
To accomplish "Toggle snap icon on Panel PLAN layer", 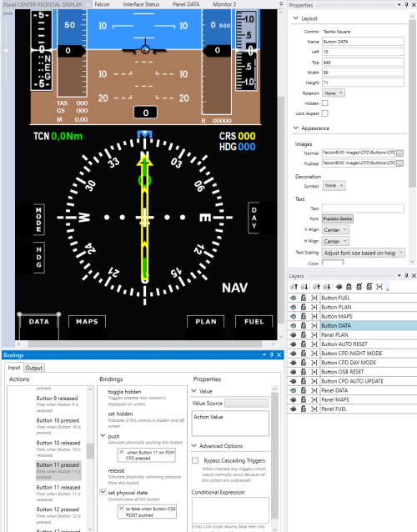I will pyautogui.click(x=314, y=335).
